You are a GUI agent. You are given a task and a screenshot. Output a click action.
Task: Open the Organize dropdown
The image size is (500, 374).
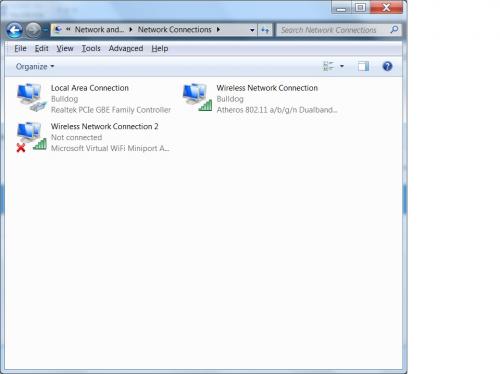pos(35,67)
